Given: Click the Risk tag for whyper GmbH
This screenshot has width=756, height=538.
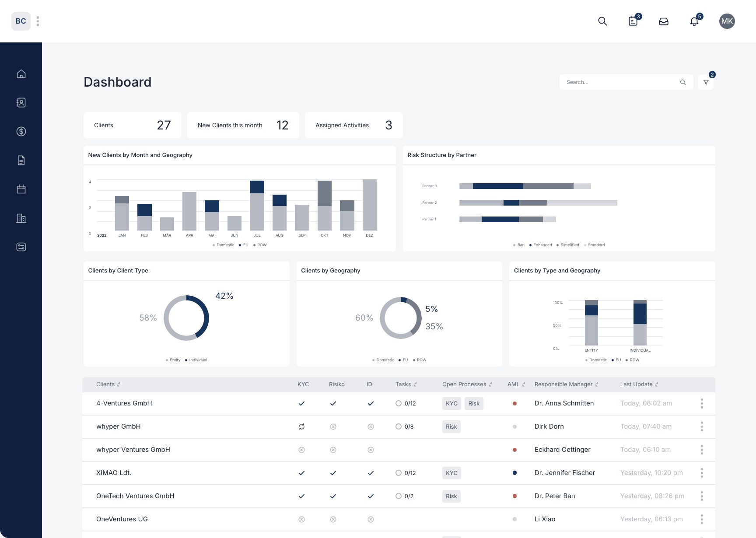Looking at the screenshot, I should point(451,427).
